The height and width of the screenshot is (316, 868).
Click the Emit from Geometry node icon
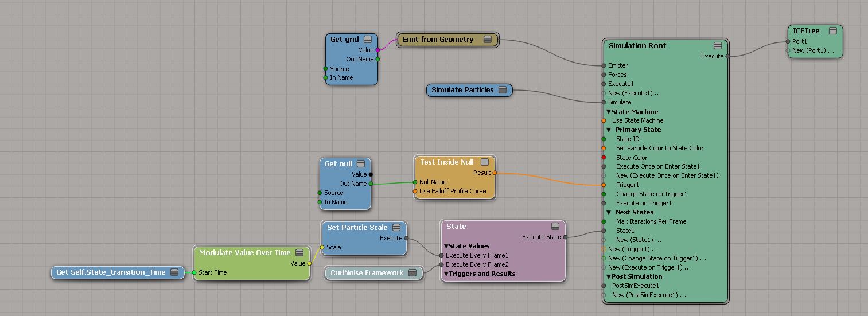tap(487, 40)
